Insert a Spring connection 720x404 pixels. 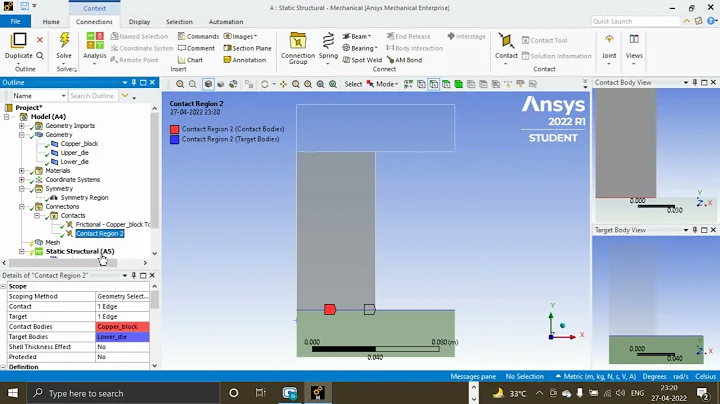(328, 41)
